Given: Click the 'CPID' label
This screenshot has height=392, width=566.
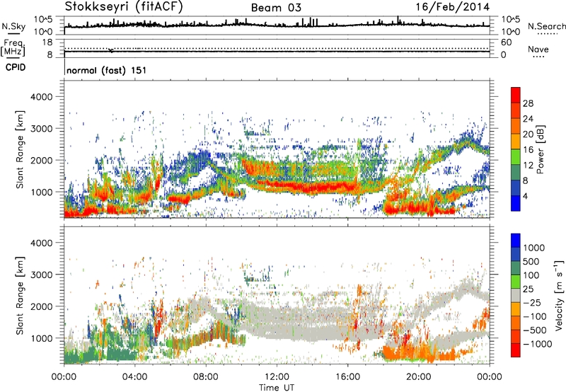Looking at the screenshot, I should tap(16, 67).
